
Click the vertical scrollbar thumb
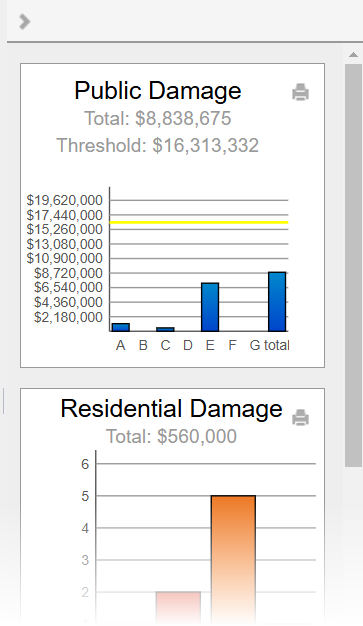tap(353, 265)
